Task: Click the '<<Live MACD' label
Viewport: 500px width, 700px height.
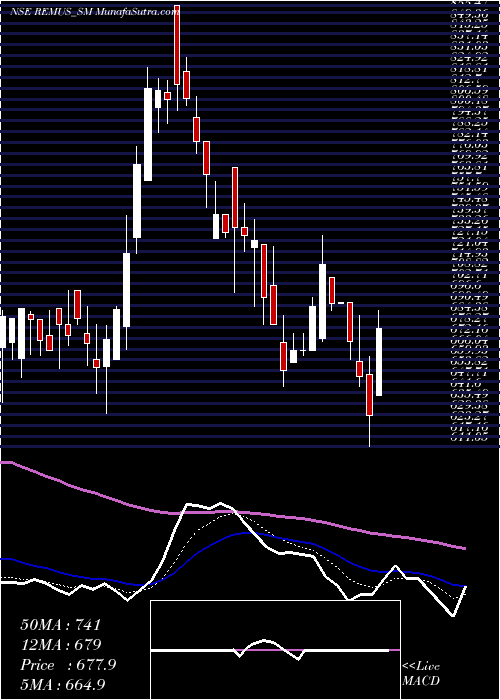Action: click(421, 674)
